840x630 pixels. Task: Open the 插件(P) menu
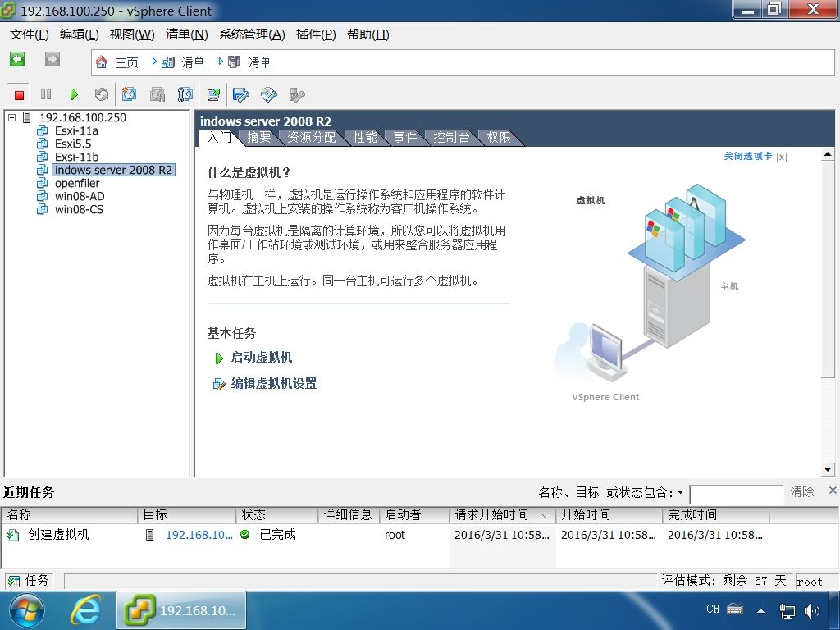316,34
